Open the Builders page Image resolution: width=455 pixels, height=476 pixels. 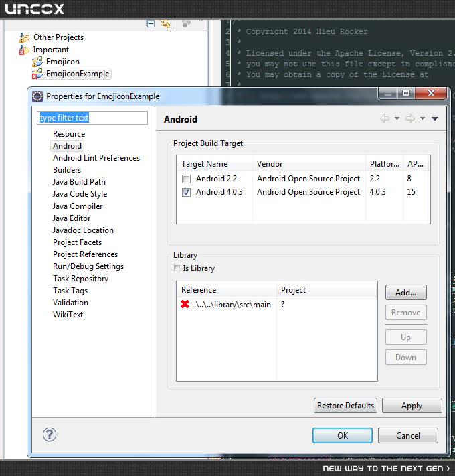67,170
